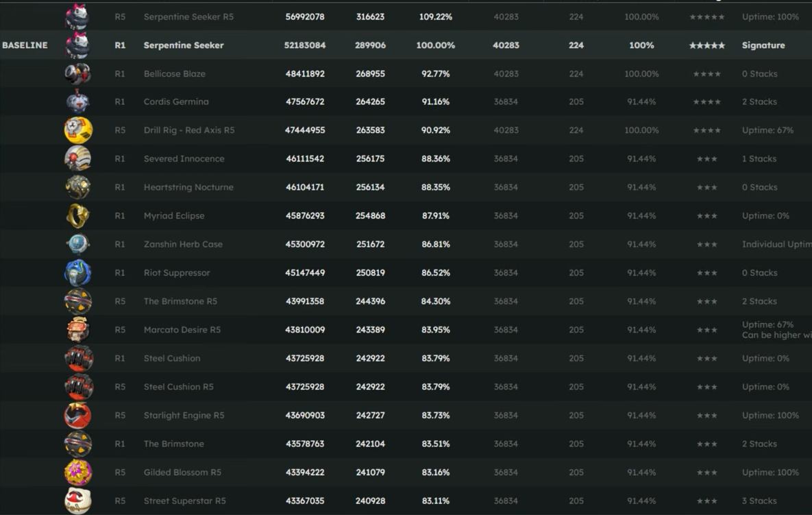The image size is (812, 515).
Task: Click the 86.81% percentage cell
Action: click(x=436, y=244)
